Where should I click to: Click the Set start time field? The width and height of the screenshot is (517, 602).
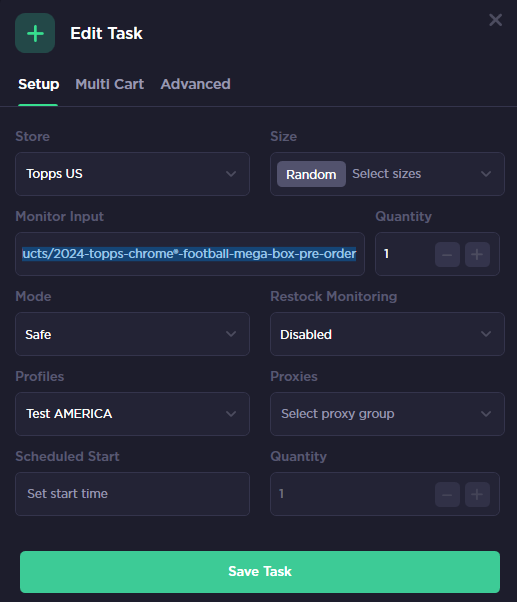[132, 494]
